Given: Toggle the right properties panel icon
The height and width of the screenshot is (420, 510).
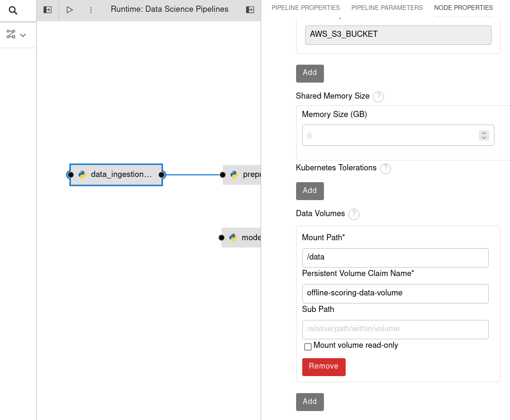Looking at the screenshot, I should click(x=250, y=10).
